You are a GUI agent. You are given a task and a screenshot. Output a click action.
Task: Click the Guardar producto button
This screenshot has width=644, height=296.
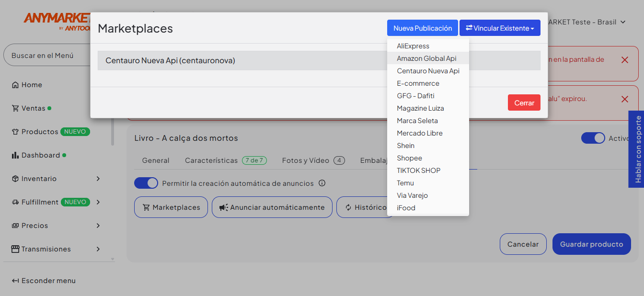592,244
